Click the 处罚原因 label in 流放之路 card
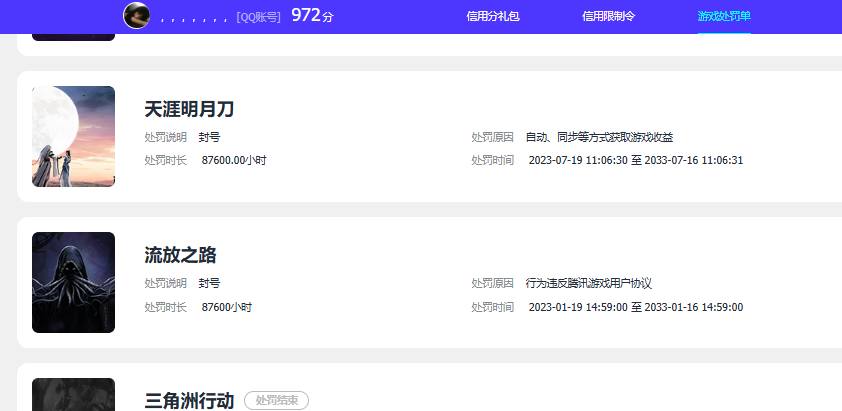Viewport: 842px width, 411px height. tap(492, 283)
